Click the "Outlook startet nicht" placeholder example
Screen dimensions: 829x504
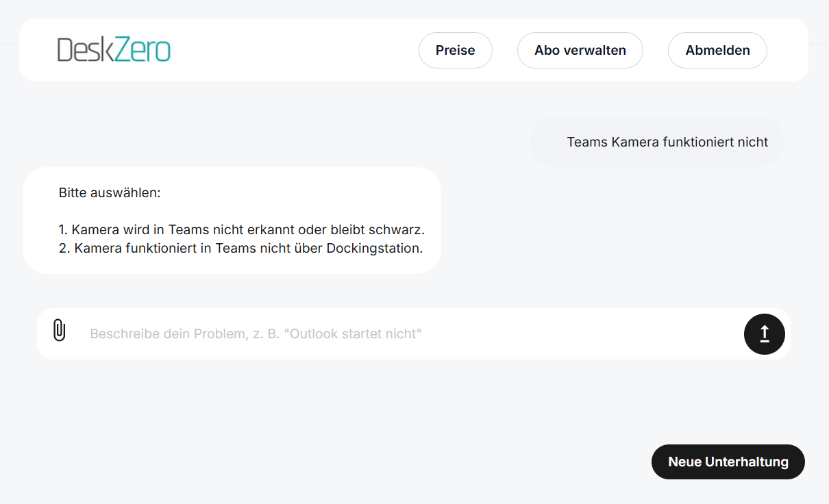point(352,333)
